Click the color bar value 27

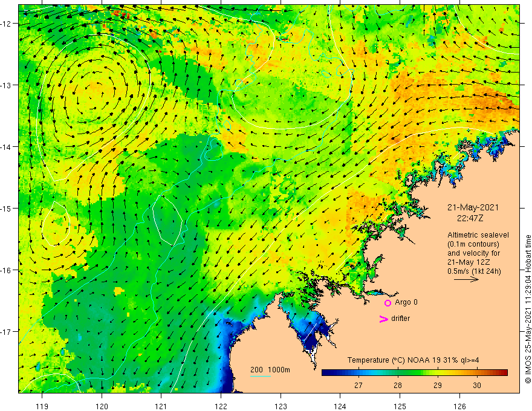point(358,385)
